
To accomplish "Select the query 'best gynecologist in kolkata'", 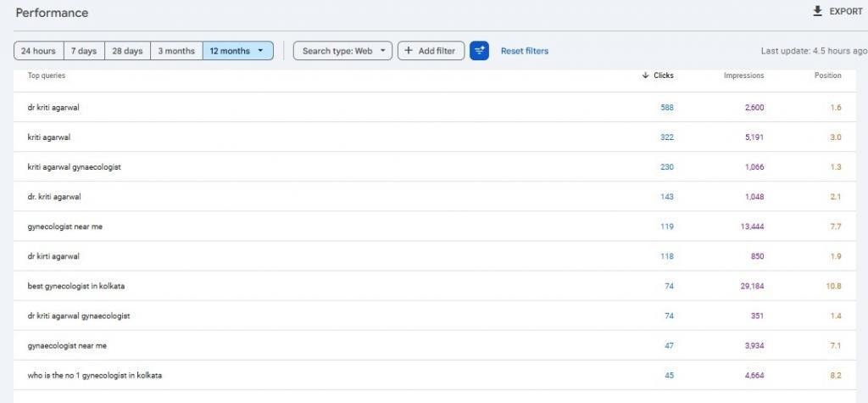I will [75, 286].
